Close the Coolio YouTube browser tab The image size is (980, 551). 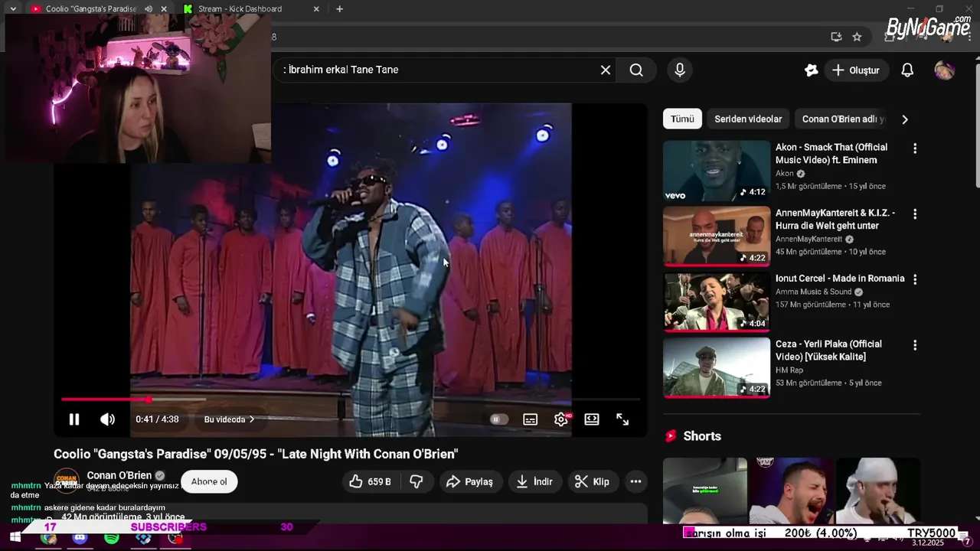coord(163,9)
